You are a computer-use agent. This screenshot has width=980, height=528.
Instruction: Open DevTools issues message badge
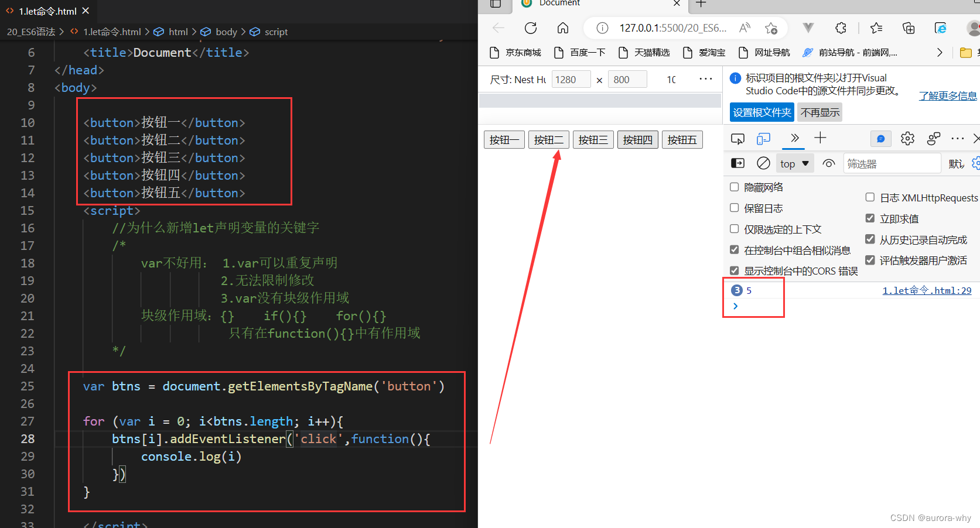tap(880, 139)
